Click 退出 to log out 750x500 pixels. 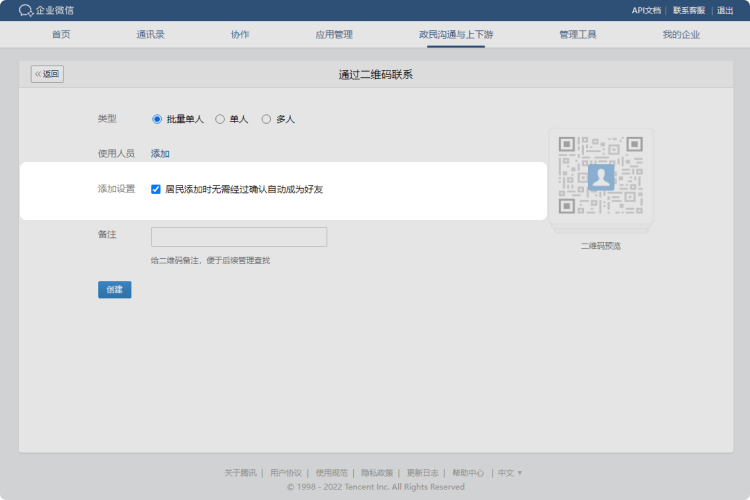[725, 11]
